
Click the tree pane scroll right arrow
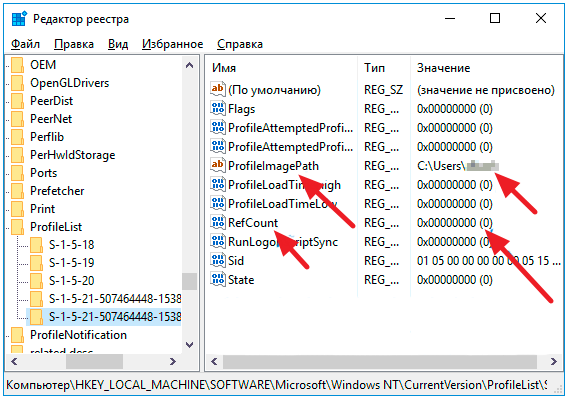tap(173, 361)
